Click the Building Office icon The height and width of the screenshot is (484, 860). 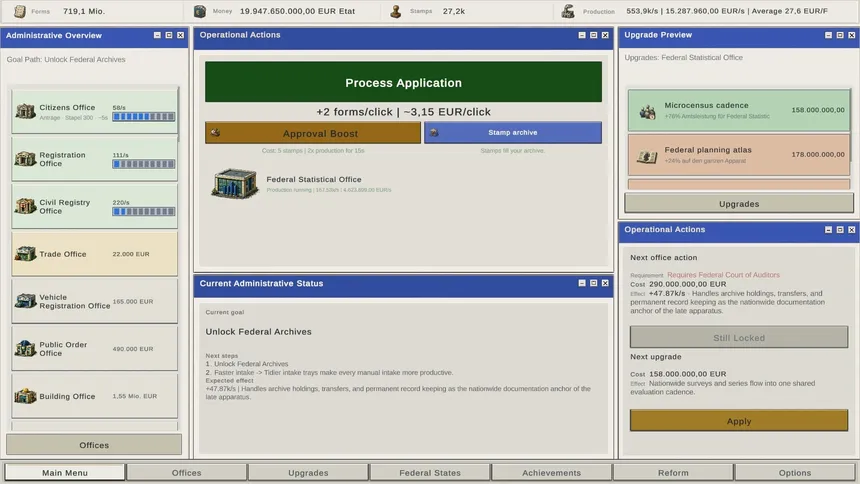(25, 396)
